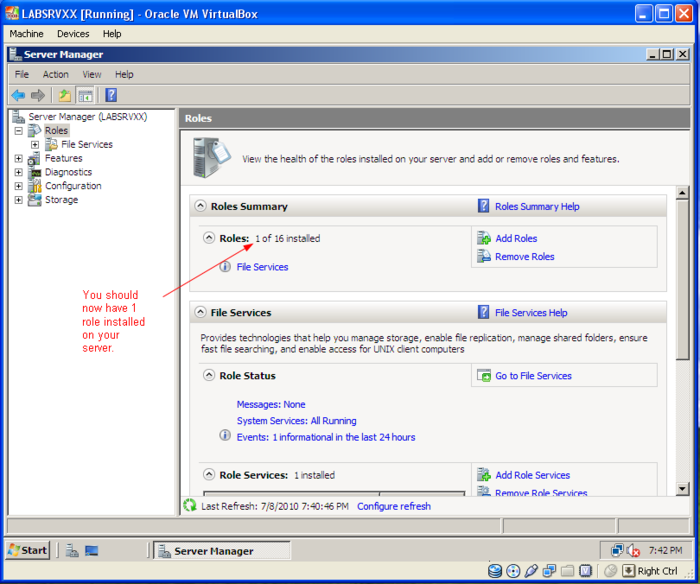This screenshot has width=700, height=584.
Task: Collapse the Role Status section chevron
Action: (208, 376)
